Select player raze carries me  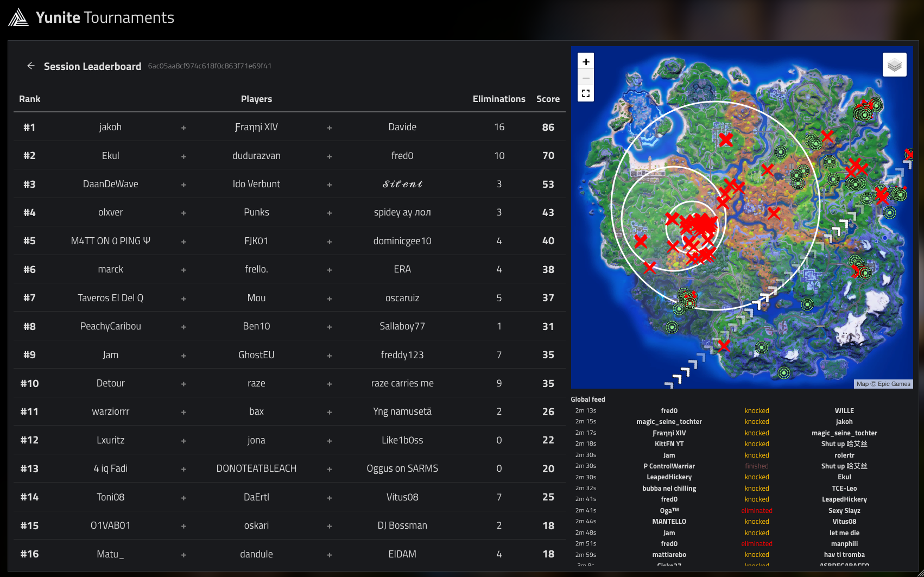[x=402, y=383]
